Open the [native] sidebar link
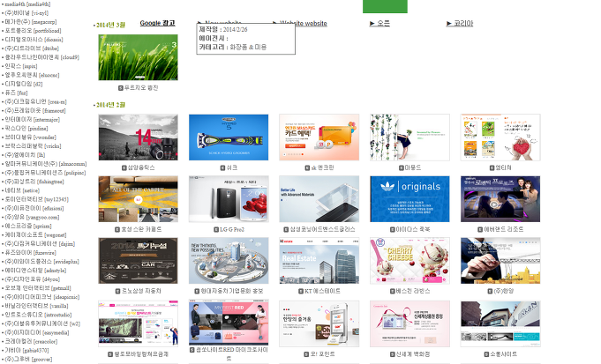 22,190
